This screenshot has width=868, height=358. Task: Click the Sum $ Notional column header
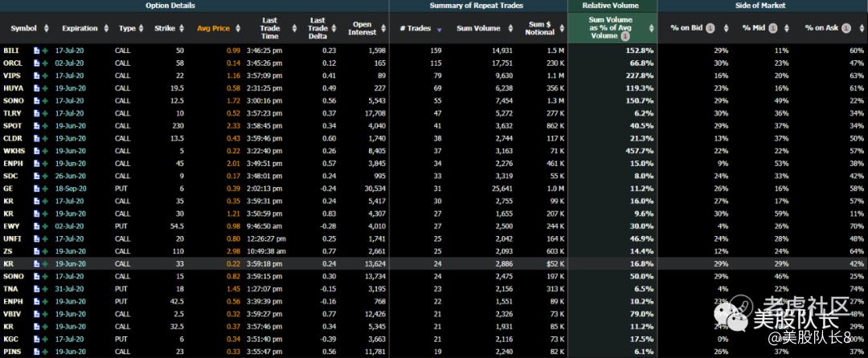point(542,28)
